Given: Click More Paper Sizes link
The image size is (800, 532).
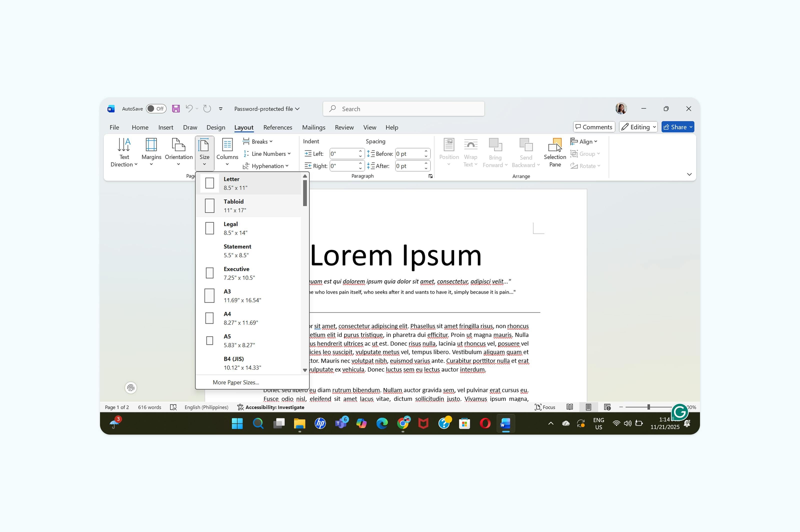Looking at the screenshot, I should tap(236, 382).
